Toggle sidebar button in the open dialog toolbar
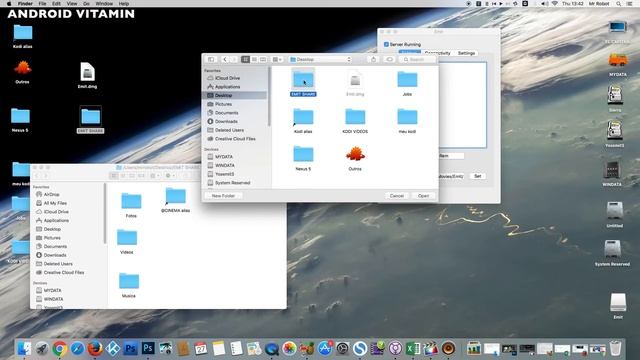 coord(211,60)
